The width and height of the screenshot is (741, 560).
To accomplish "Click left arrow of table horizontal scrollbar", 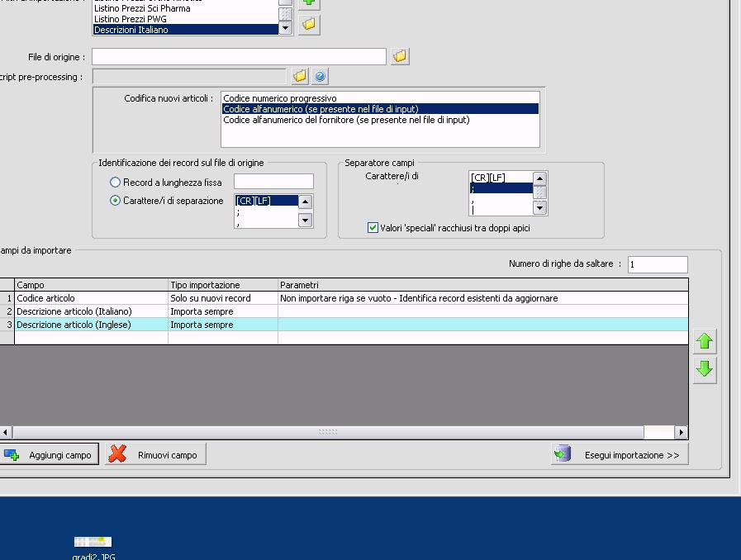I will pyautogui.click(x=6, y=432).
